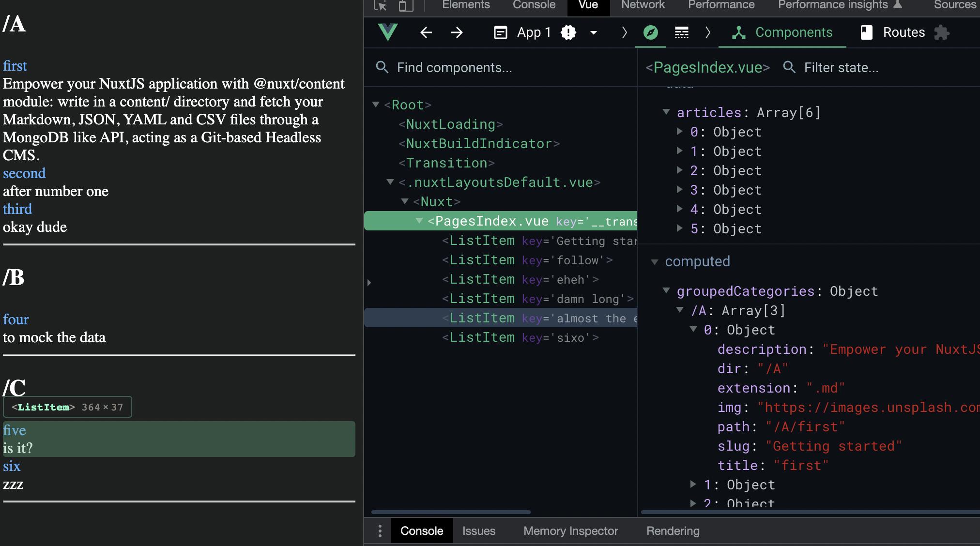Select the Transition component
Screen dimensions: 980x546
(446, 163)
